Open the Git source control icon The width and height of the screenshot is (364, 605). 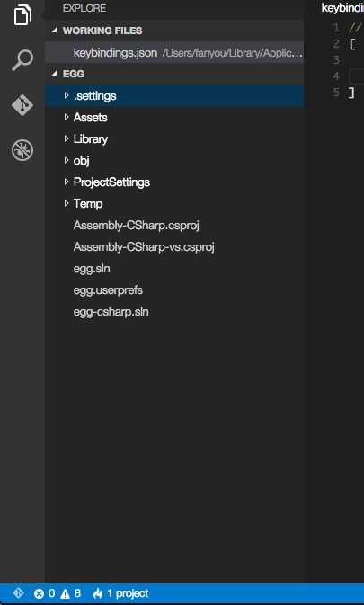click(22, 105)
